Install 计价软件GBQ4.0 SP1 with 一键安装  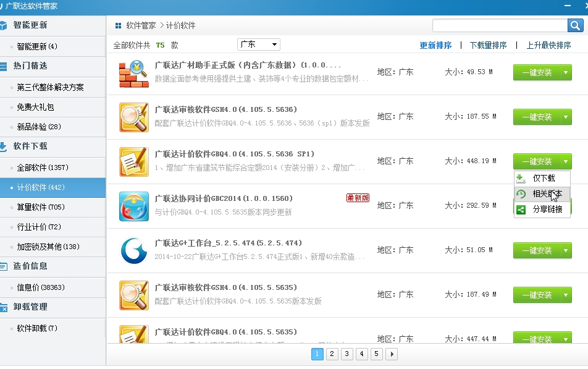537,161
